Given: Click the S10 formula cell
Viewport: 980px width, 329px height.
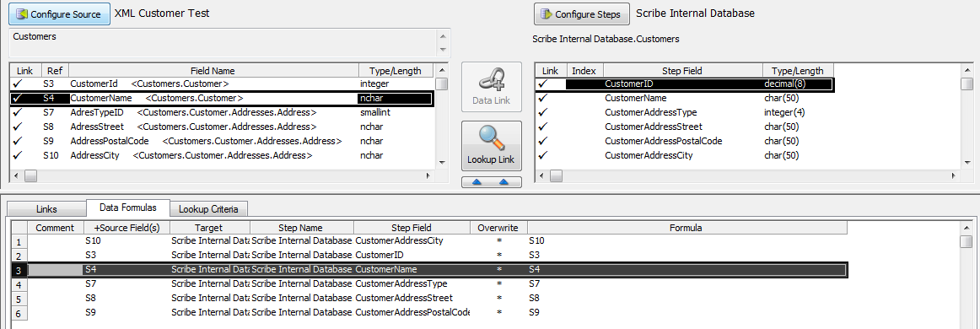Looking at the screenshot, I should click(687, 240).
